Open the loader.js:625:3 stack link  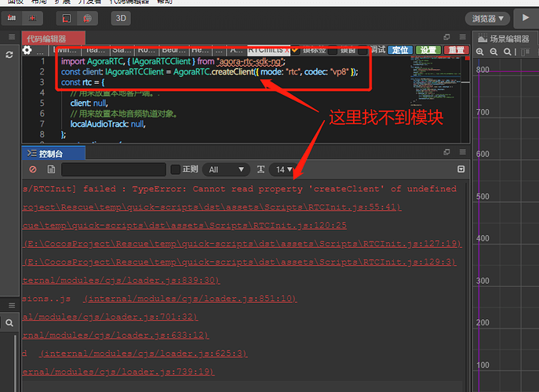click(x=143, y=353)
